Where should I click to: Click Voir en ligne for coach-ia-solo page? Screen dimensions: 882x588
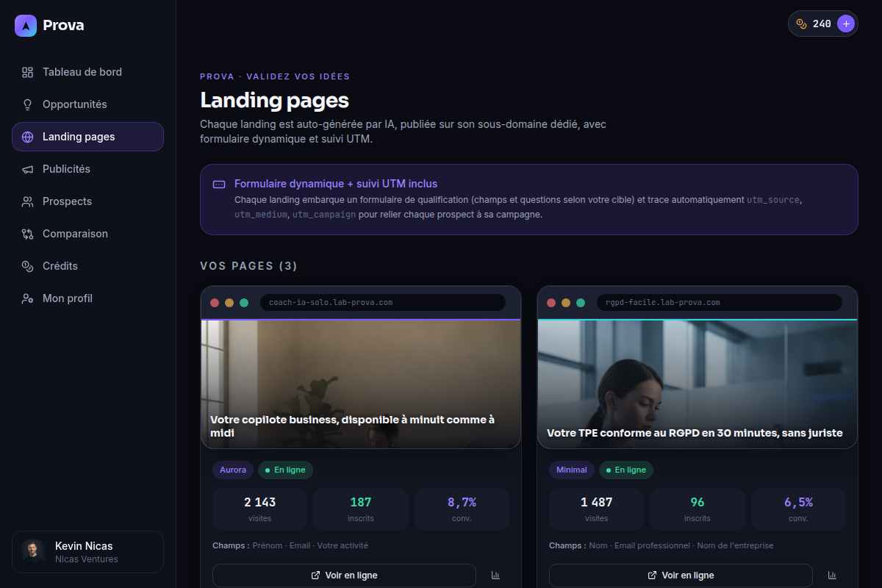[344, 576]
